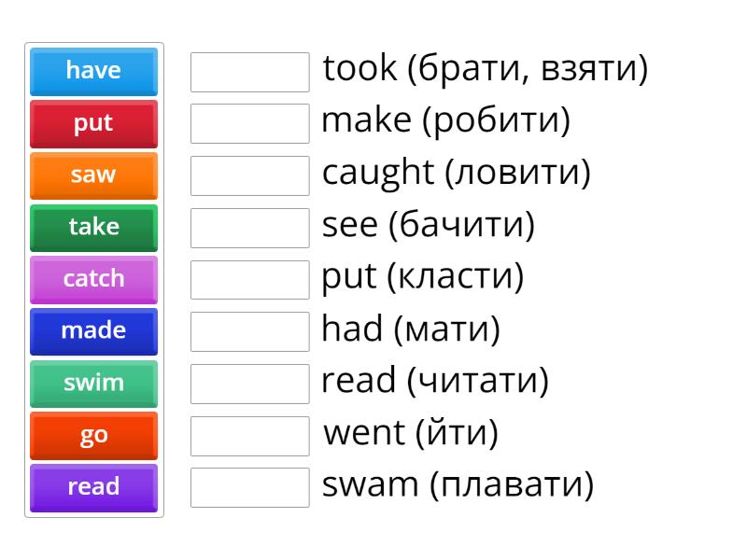Viewport: 747px width, 560px height.
Task: Click the answer box beside 'make (робити)'
Action: (x=249, y=122)
